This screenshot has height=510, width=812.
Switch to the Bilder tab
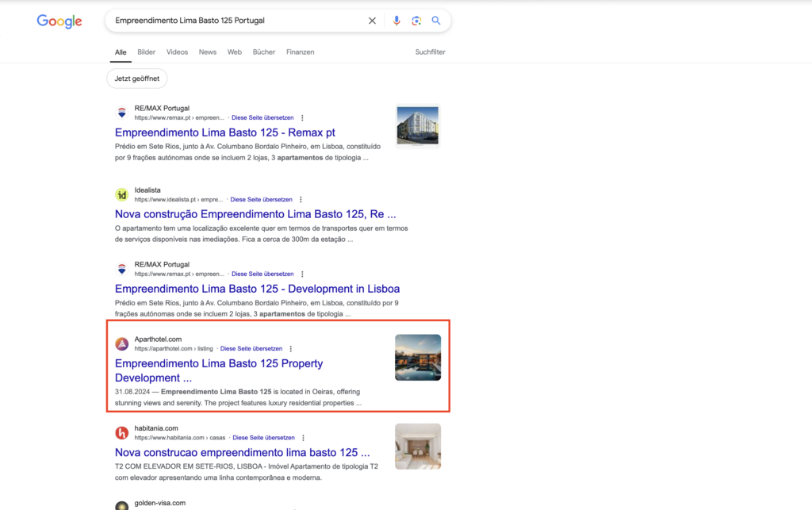pos(147,52)
